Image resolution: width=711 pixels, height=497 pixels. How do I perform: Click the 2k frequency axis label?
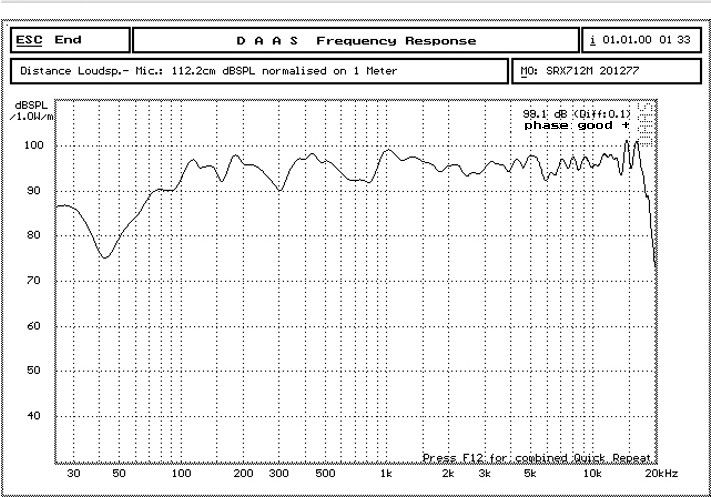448,473
